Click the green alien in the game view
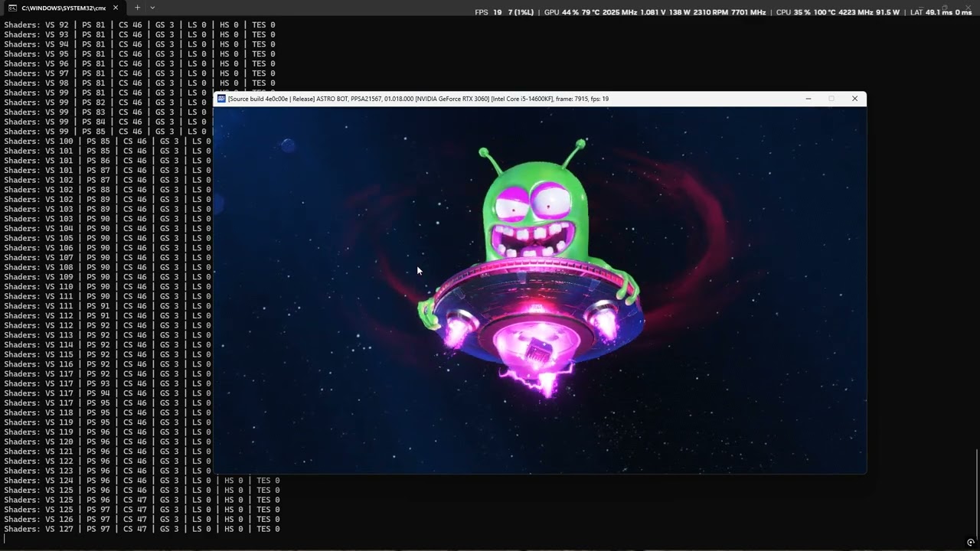 point(534,210)
